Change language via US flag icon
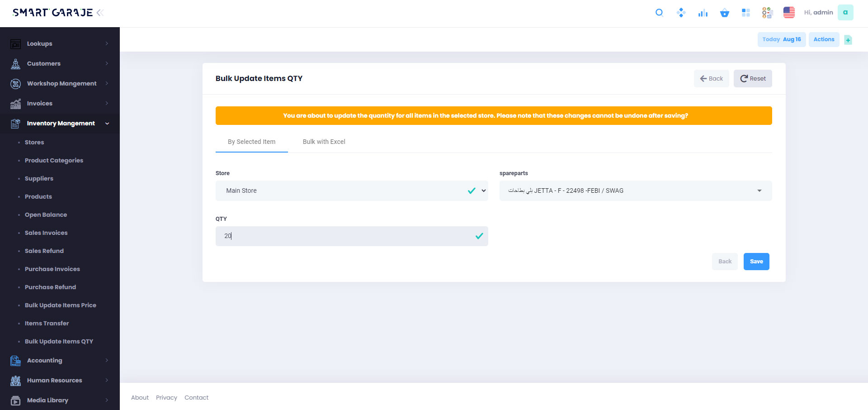This screenshot has height=410, width=868. pyautogui.click(x=789, y=13)
